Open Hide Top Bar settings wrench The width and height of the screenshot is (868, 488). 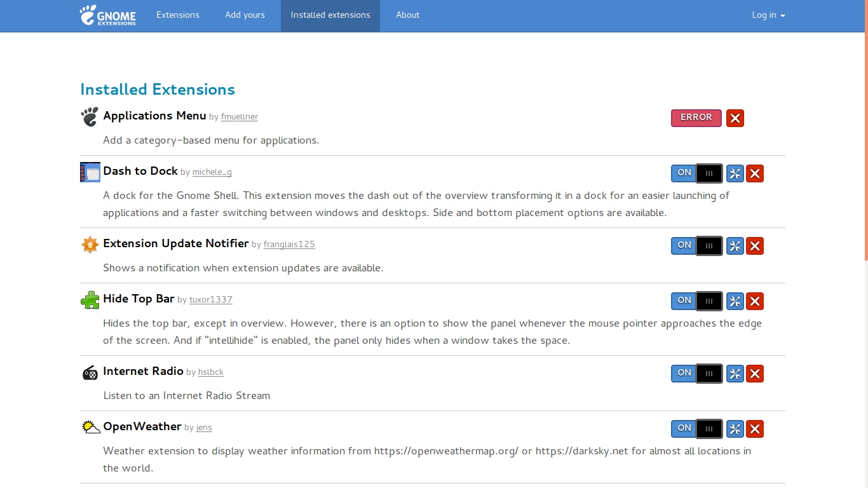coord(735,301)
